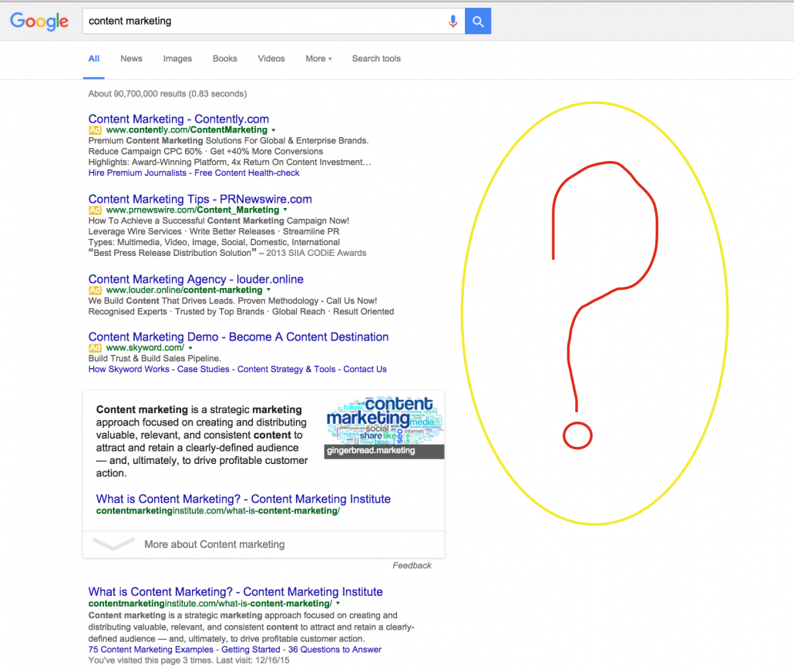Click inside the search input field
The height and width of the screenshot is (672, 794).
coord(231,21)
